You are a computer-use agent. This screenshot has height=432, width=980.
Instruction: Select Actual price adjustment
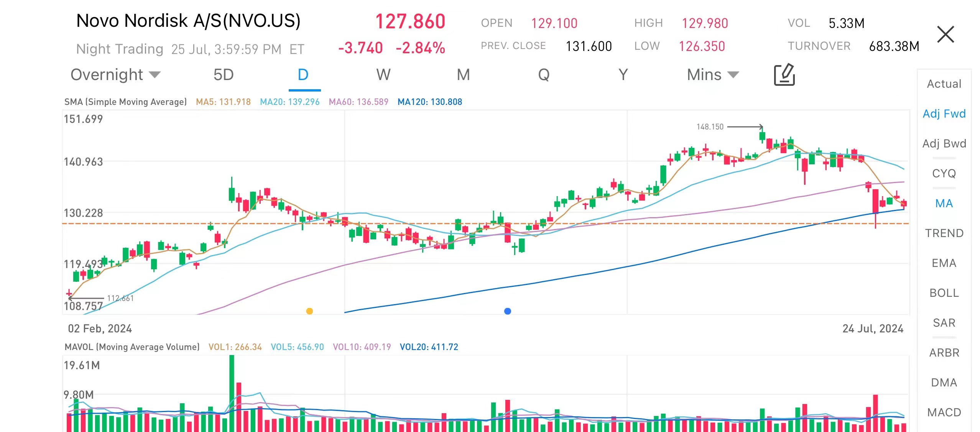tap(944, 84)
